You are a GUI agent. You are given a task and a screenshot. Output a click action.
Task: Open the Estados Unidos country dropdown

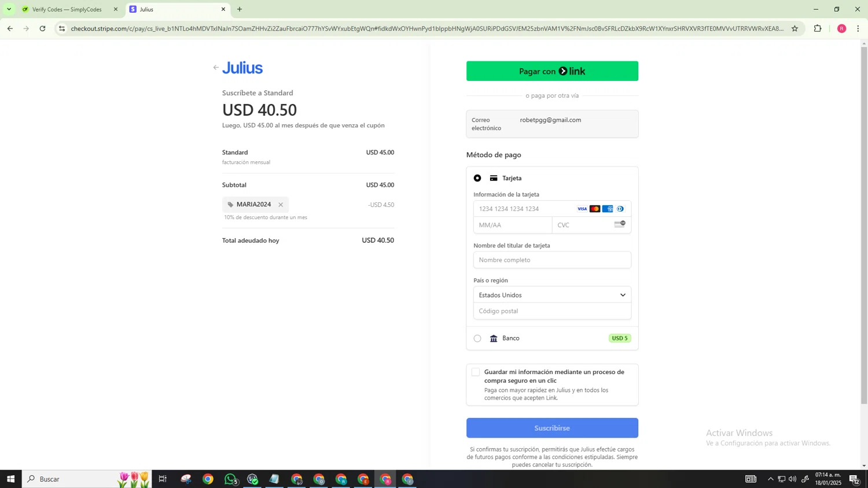click(x=552, y=295)
